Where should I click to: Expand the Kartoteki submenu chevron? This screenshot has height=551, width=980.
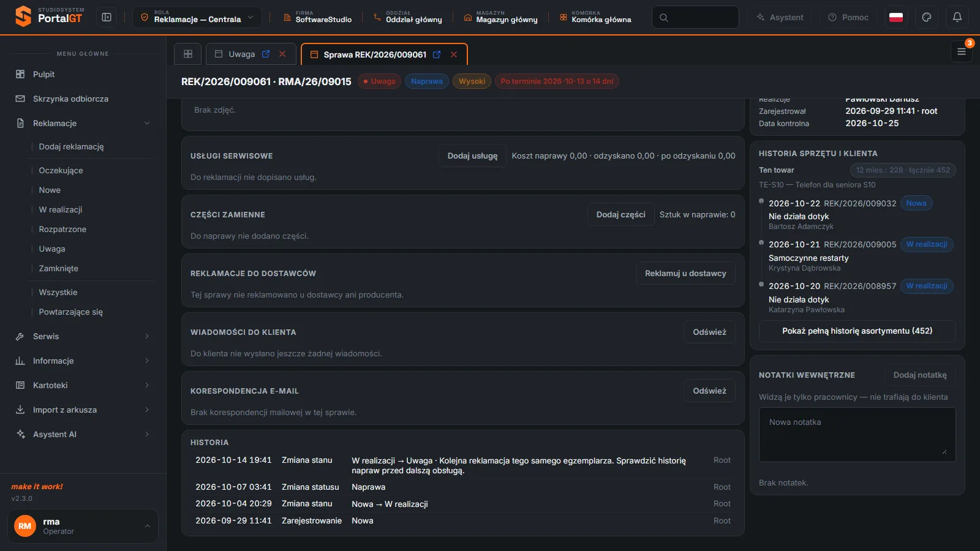click(147, 385)
